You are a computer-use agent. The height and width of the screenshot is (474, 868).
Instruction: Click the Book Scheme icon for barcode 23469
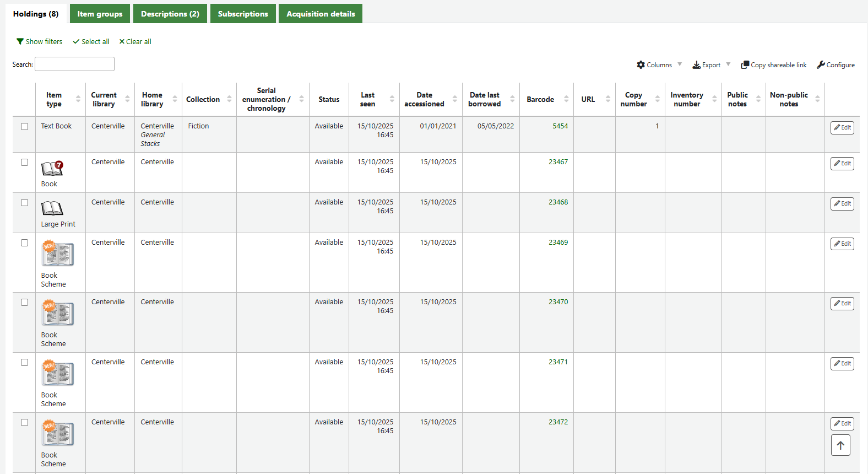click(57, 254)
